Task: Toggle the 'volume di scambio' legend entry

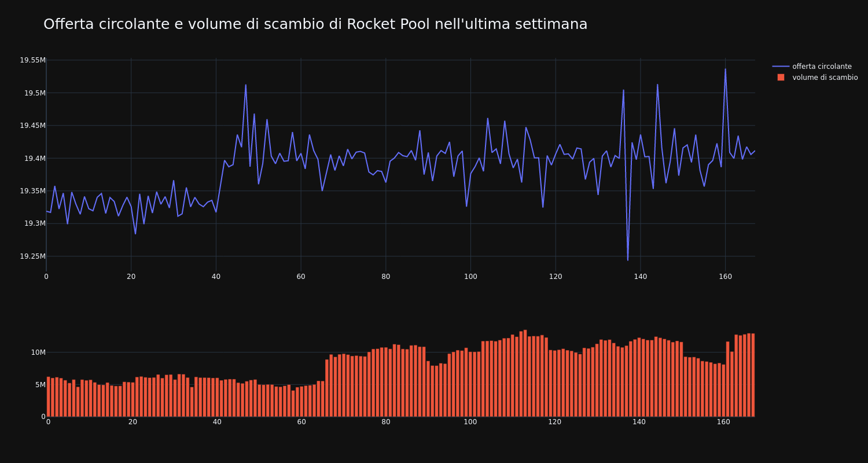Action: [x=815, y=78]
